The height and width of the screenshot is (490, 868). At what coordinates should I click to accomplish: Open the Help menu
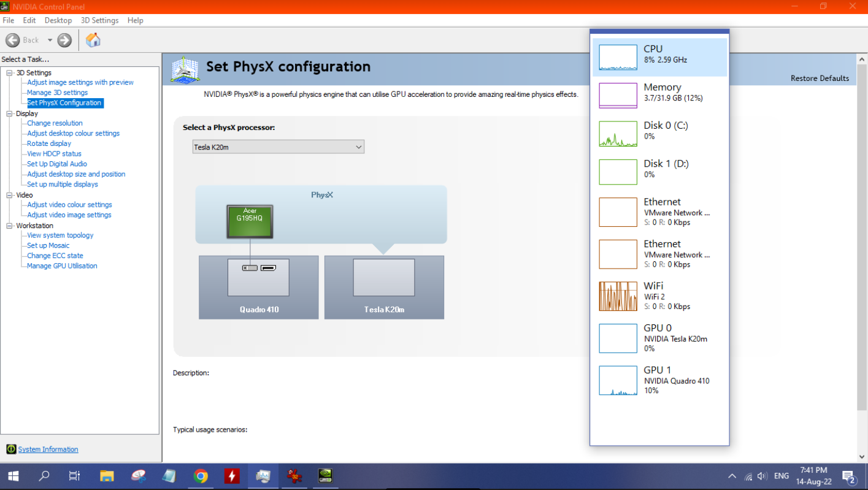[x=136, y=20]
